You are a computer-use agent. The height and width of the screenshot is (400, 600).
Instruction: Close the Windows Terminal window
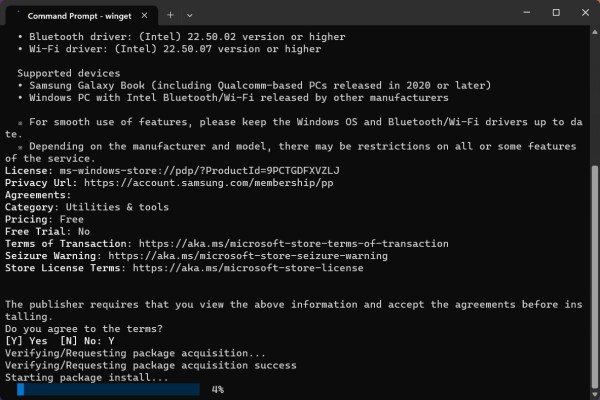583,15
